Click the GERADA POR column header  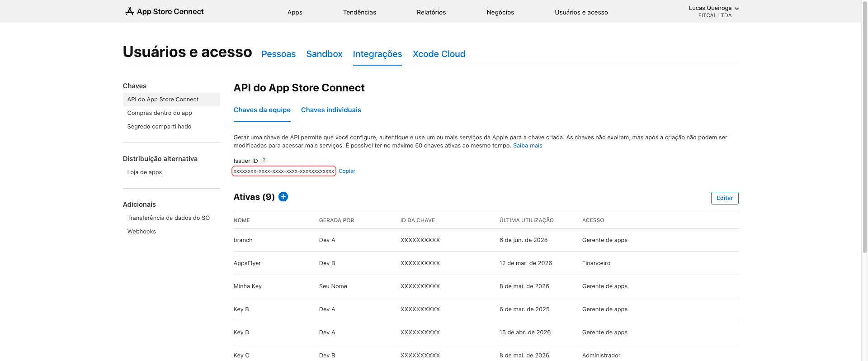pos(337,220)
